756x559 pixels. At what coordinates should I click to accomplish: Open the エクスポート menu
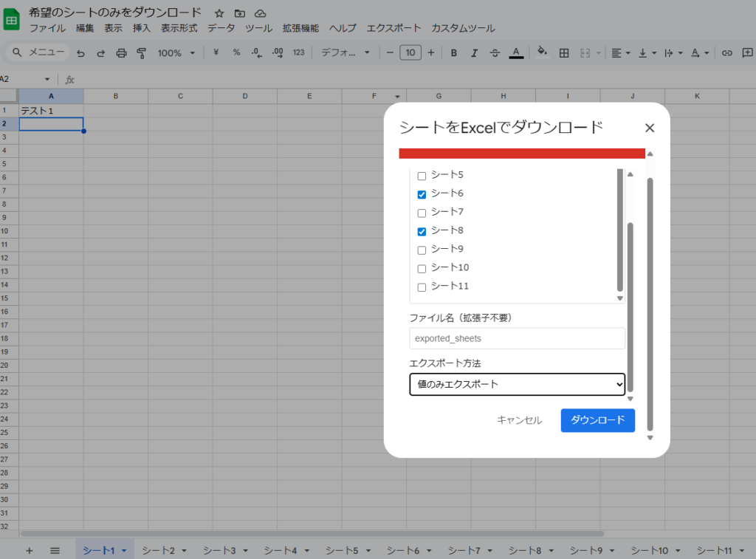394,28
